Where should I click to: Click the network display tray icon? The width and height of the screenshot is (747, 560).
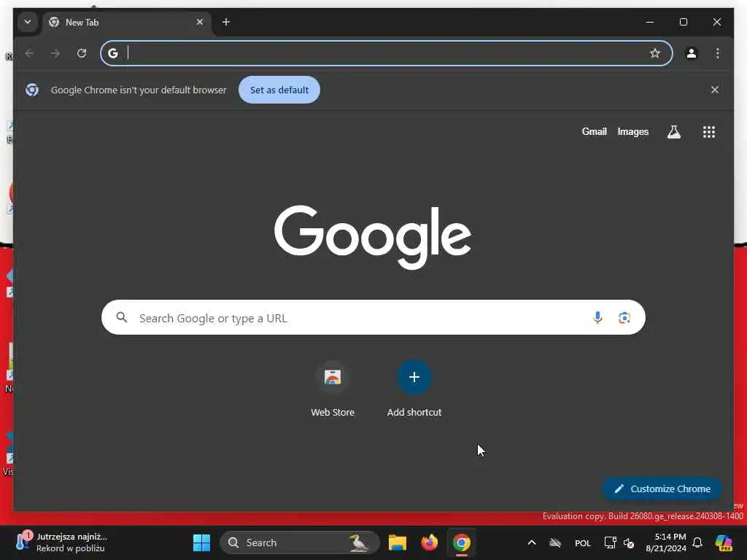[x=611, y=542]
